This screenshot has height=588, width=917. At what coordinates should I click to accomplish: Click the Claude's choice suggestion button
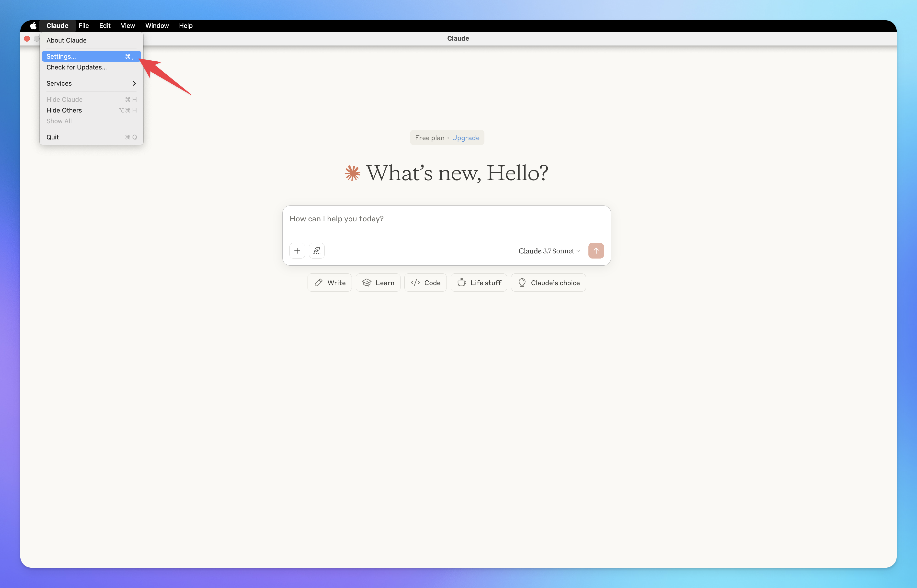coord(548,283)
